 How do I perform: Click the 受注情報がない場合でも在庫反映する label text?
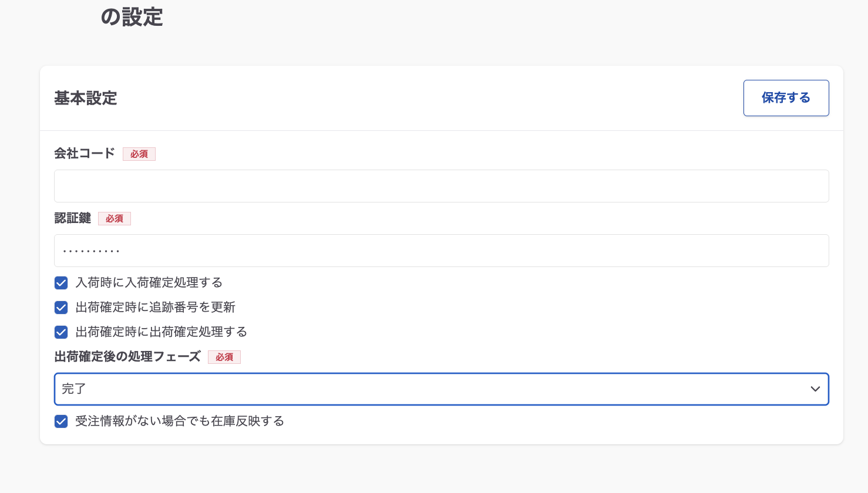point(180,421)
